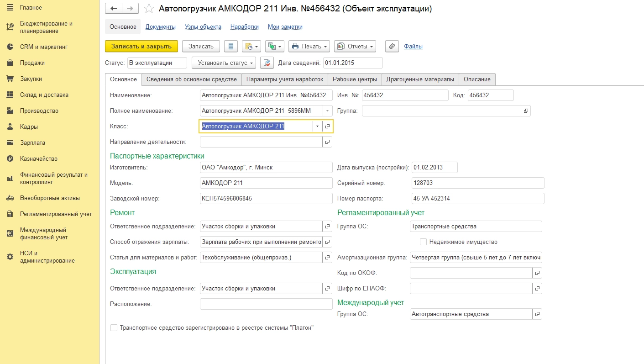Click the Серийный номер field
This screenshot has width=644, height=364.
pos(478,183)
